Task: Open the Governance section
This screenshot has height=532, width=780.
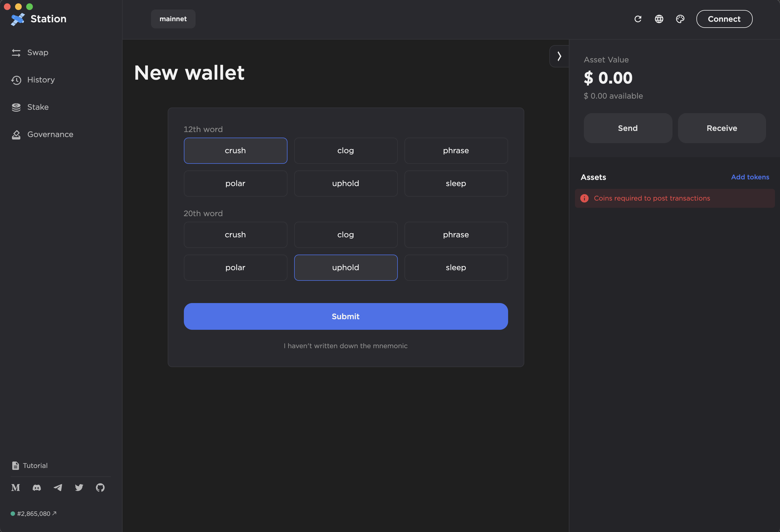Action: pyautogui.click(x=50, y=135)
